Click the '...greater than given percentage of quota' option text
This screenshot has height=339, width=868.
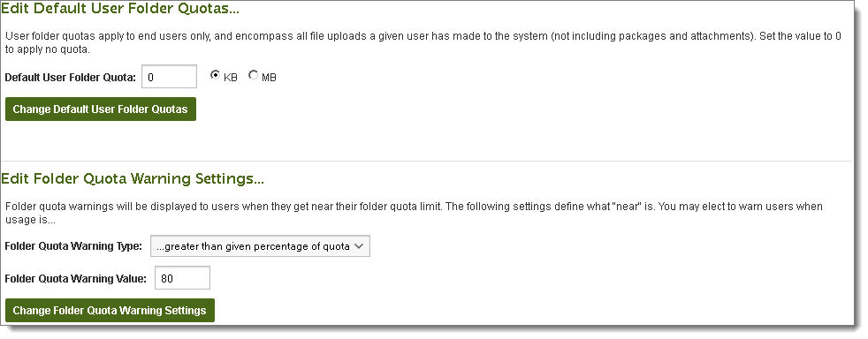253,246
